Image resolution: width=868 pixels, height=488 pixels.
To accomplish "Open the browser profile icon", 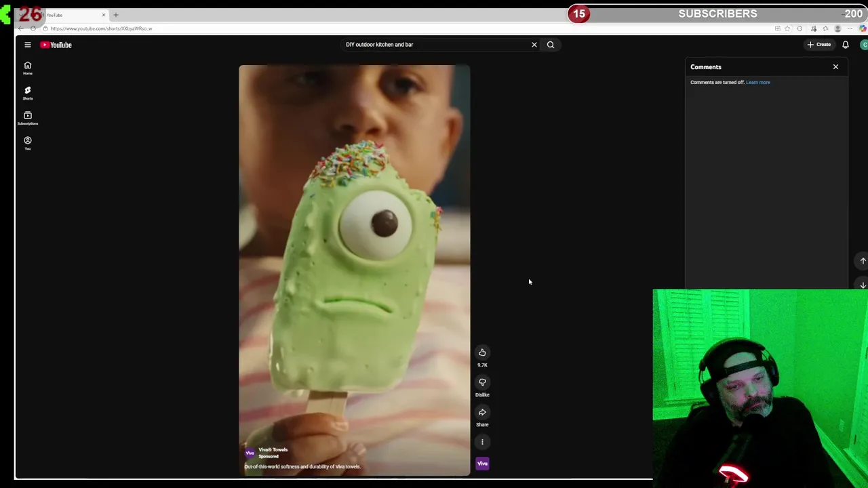I will [837, 28].
